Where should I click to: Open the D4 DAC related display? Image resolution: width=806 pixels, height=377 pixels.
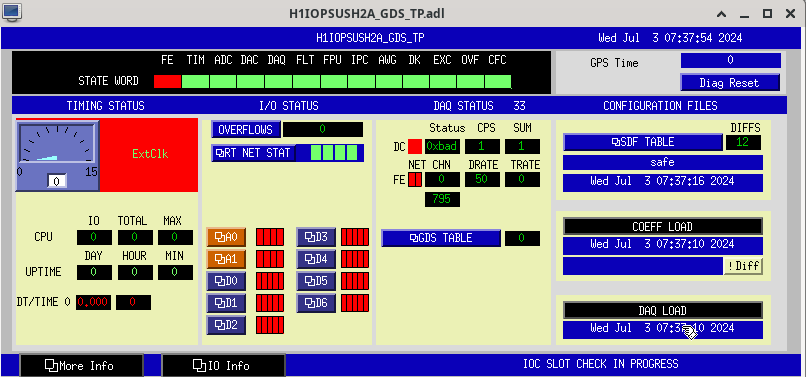coord(316,259)
